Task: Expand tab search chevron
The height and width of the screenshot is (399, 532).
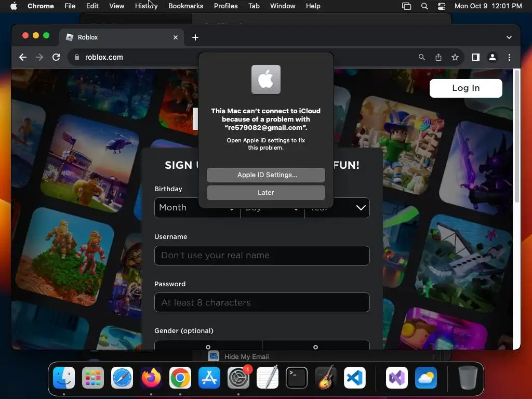Action: [509, 37]
